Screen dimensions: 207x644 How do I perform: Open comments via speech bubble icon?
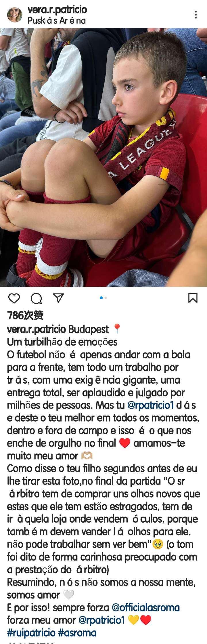click(x=36, y=298)
